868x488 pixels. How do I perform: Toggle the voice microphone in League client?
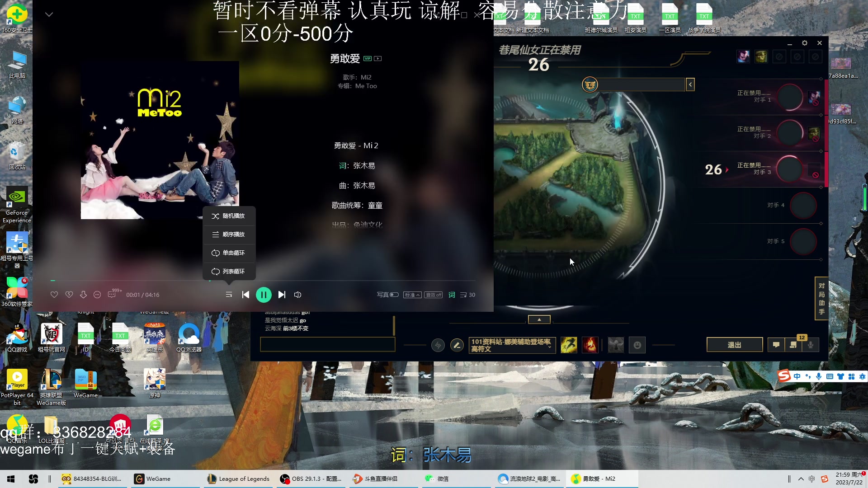click(811, 345)
